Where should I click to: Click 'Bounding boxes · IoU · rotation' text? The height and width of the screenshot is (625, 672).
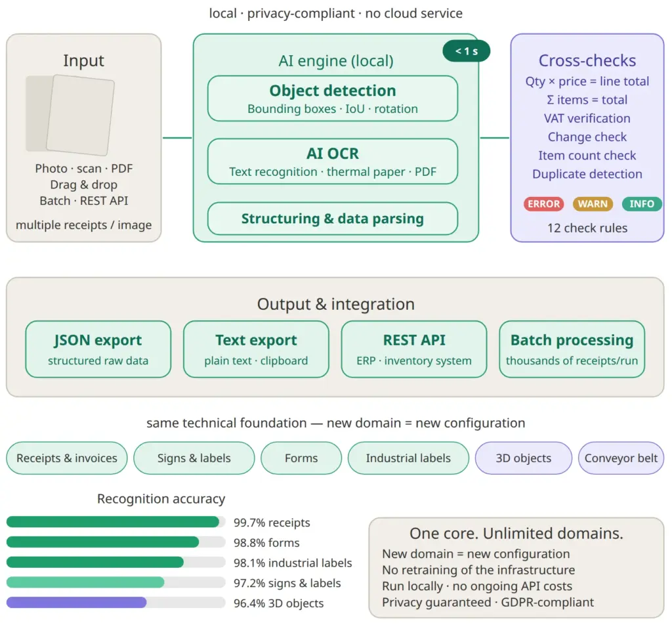click(333, 109)
